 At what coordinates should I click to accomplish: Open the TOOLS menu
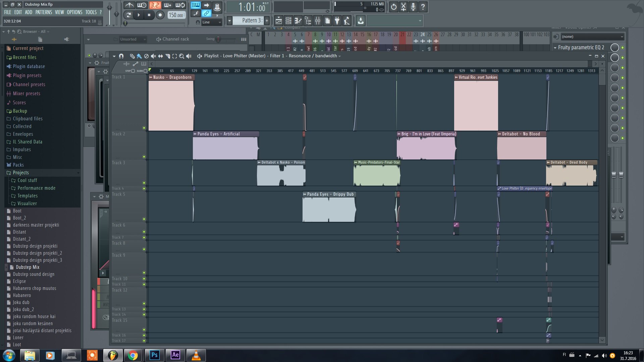click(91, 12)
